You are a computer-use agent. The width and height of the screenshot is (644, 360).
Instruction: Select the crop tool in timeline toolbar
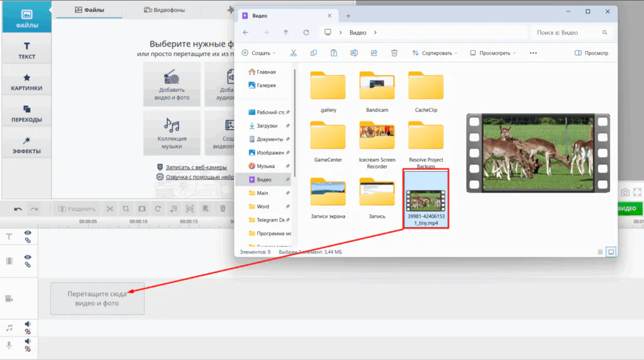pyautogui.click(x=126, y=209)
